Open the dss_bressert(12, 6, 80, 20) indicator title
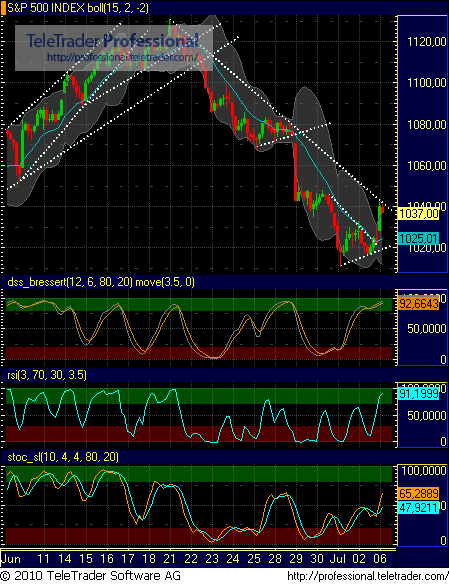This screenshot has width=449, height=585. tap(101, 282)
